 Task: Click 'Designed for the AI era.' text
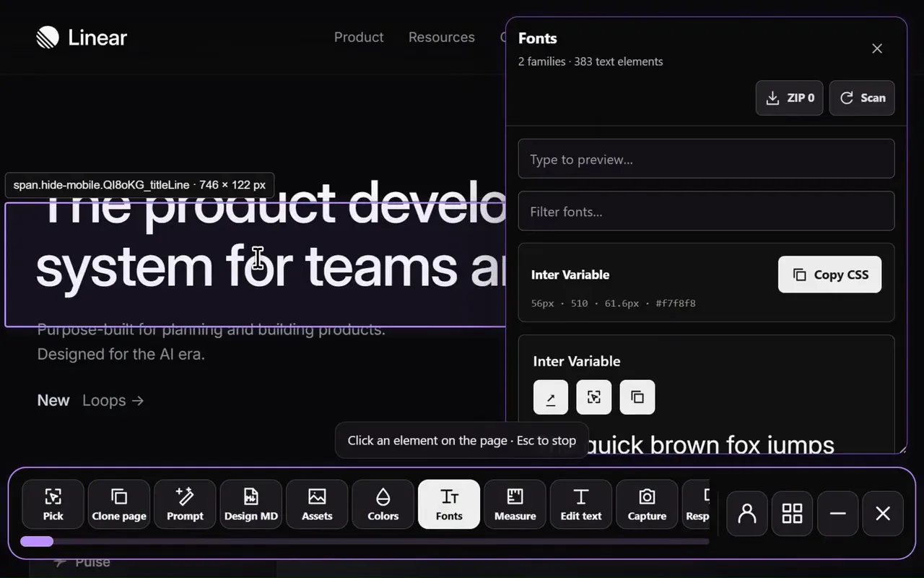(x=121, y=355)
